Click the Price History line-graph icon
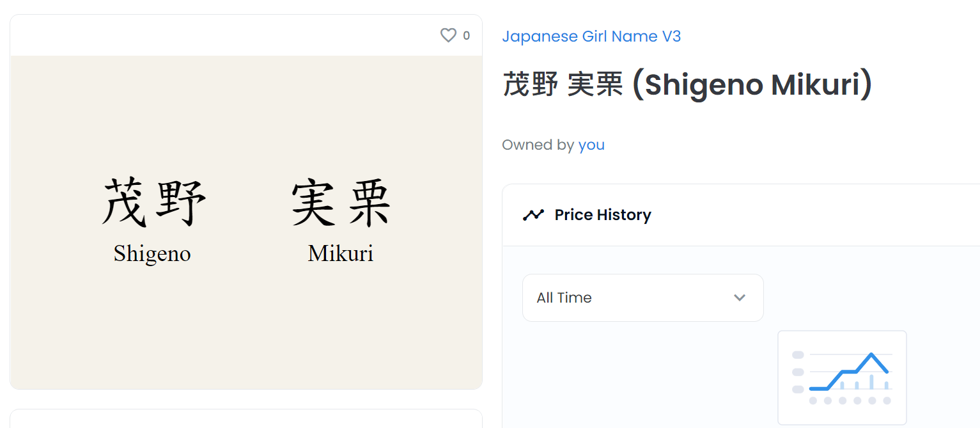Viewport: 980px width, 428px height. [533, 215]
